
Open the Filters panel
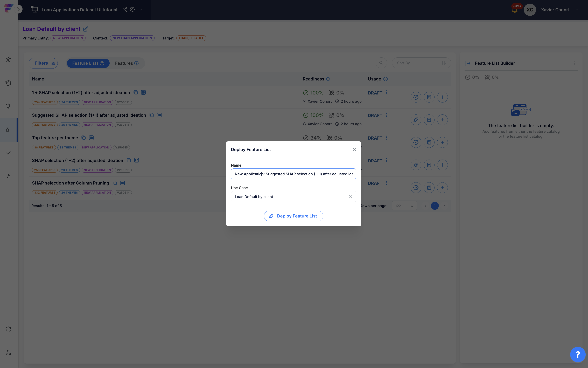[43, 63]
